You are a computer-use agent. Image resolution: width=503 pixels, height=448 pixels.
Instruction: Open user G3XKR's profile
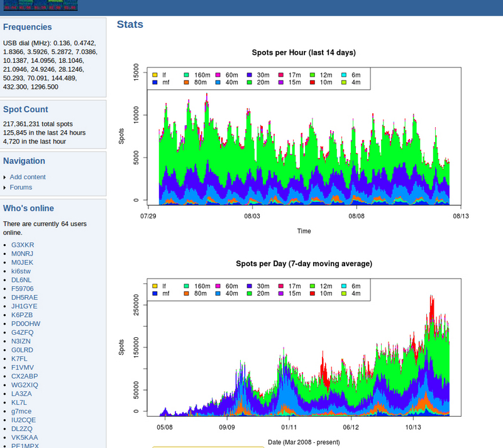[x=23, y=244]
